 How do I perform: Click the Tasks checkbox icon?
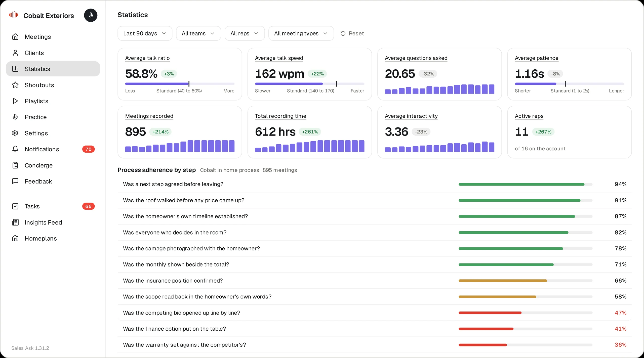click(15, 206)
